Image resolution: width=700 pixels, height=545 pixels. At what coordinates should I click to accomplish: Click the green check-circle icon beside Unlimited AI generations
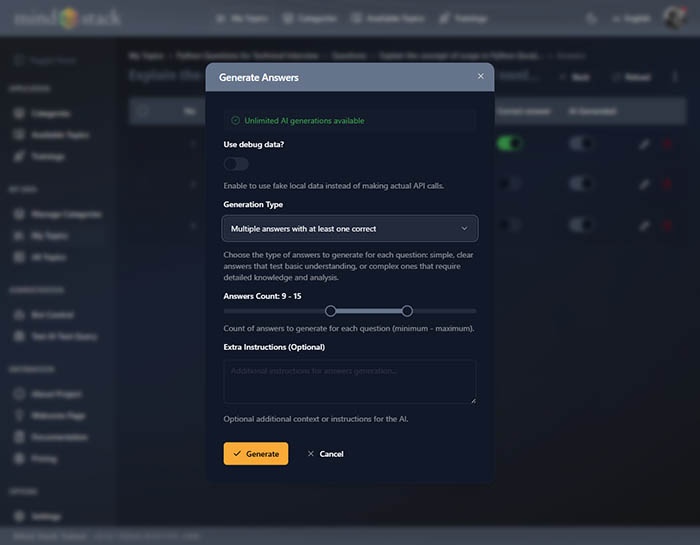pyautogui.click(x=235, y=121)
